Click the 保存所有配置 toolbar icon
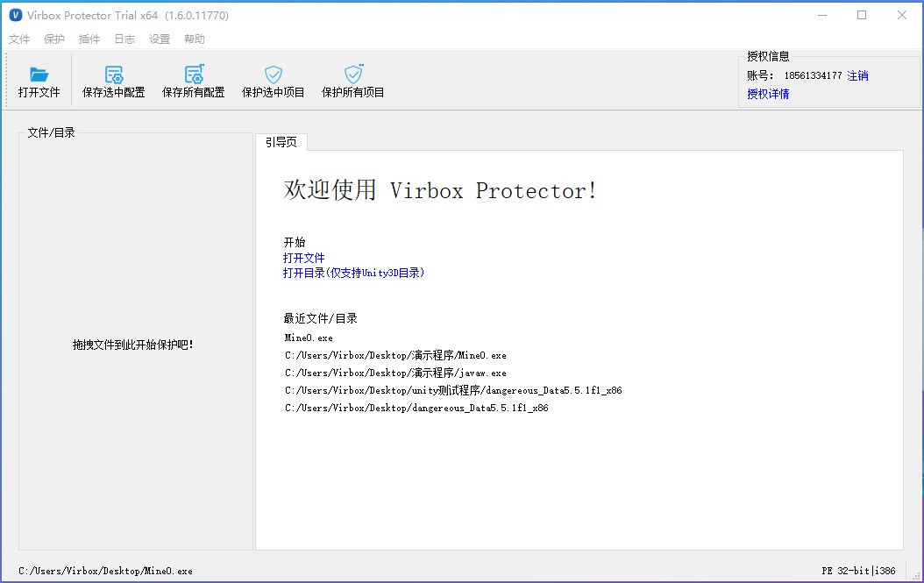Screen dimensions: 924x583 (x=194, y=75)
